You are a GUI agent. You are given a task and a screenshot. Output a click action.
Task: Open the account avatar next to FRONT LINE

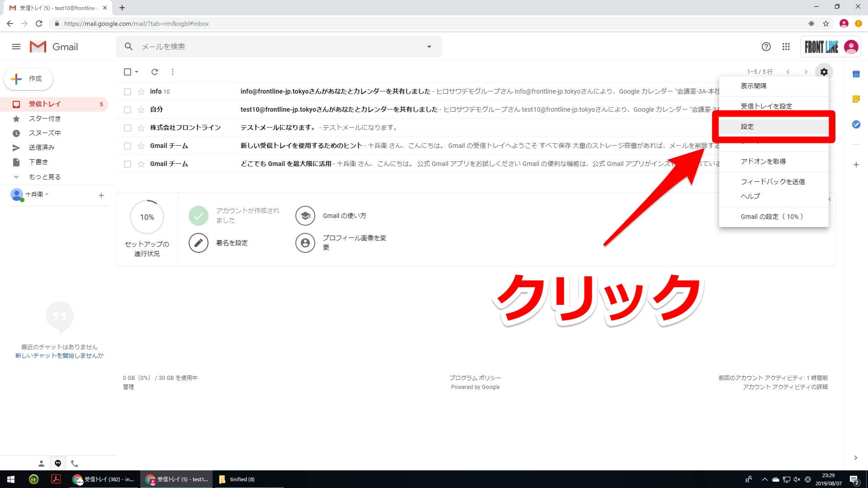tap(851, 47)
